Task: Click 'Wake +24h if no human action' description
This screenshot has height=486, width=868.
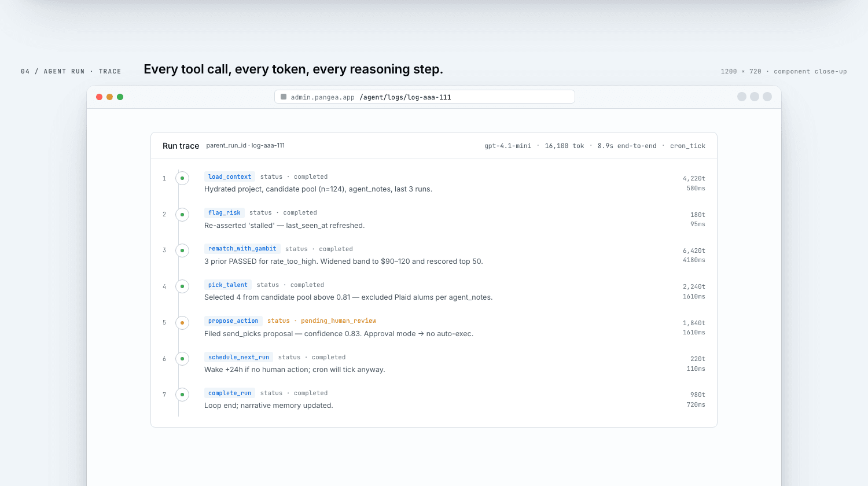Action: [295, 370]
